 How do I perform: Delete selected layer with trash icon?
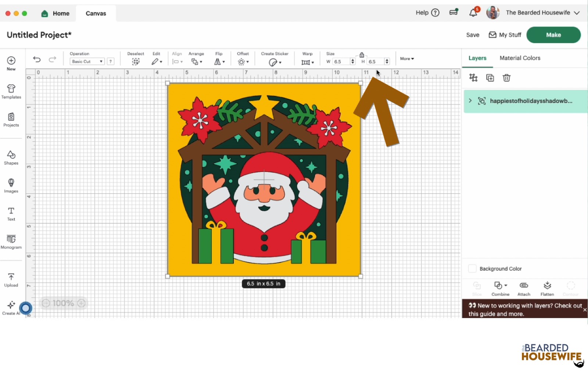point(507,78)
